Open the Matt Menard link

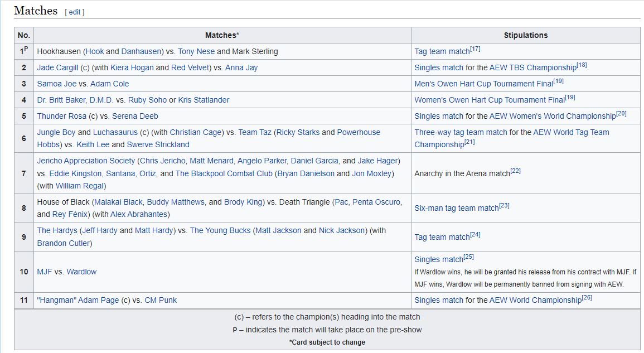pyautogui.click(x=211, y=161)
